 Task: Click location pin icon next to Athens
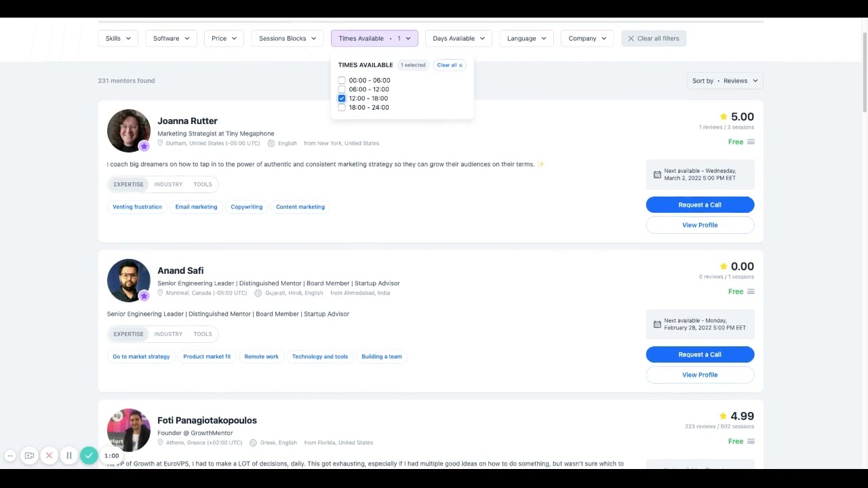161,443
